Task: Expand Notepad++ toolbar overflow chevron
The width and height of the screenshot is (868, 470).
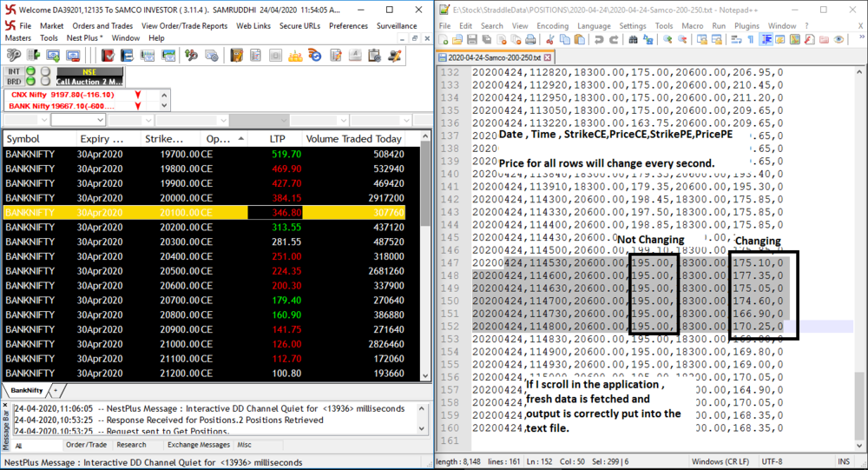Action: [861, 37]
